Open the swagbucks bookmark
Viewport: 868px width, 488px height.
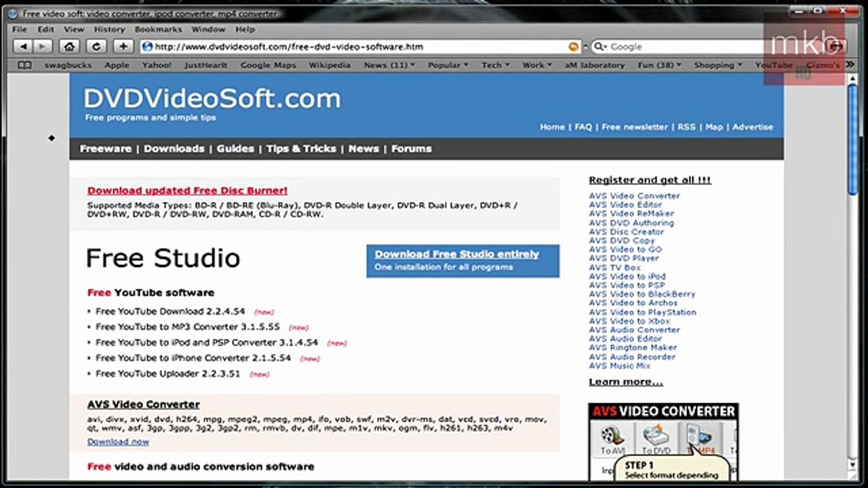pos(67,65)
